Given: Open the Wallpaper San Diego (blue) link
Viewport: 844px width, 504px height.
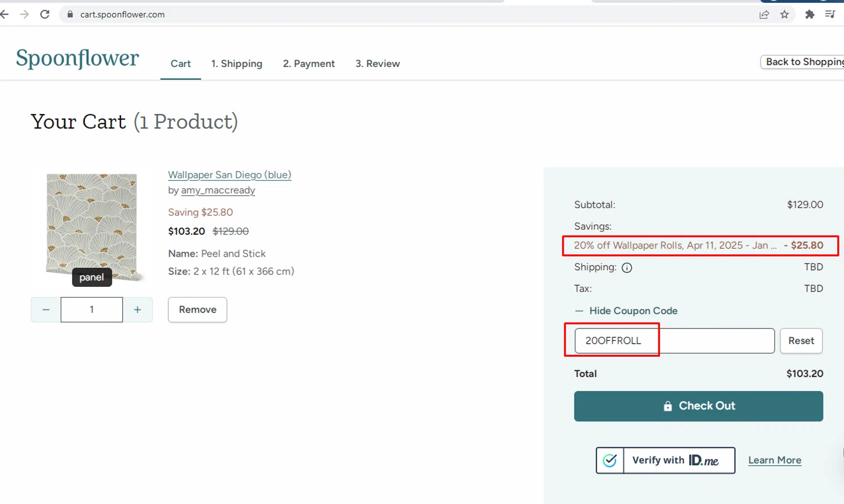Looking at the screenshot, I should tap(230, 175).
